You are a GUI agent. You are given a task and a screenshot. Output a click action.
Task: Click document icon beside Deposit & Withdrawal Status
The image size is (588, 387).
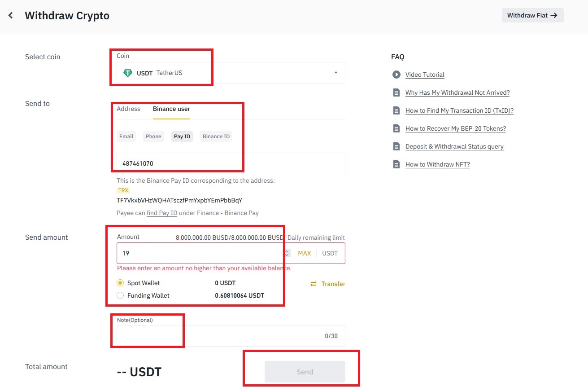tap(396, 146)
